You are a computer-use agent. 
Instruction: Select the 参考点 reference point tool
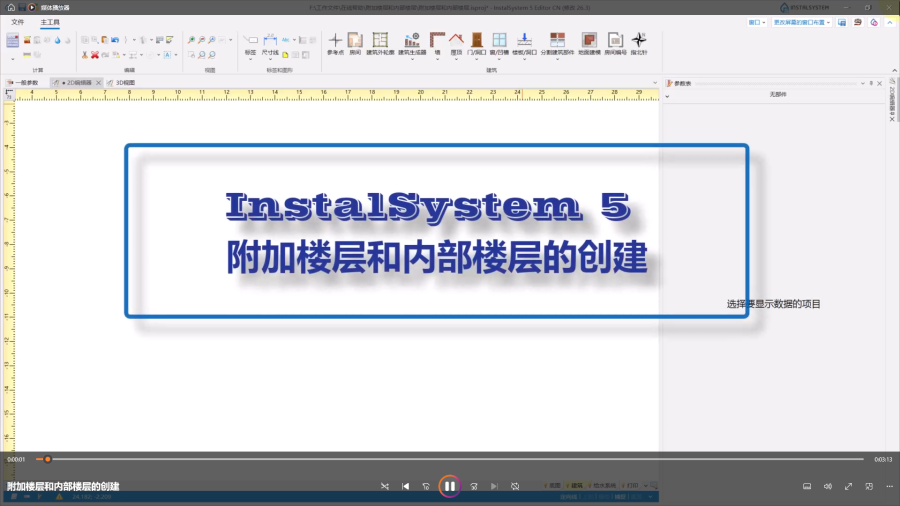tap(335, 42)
